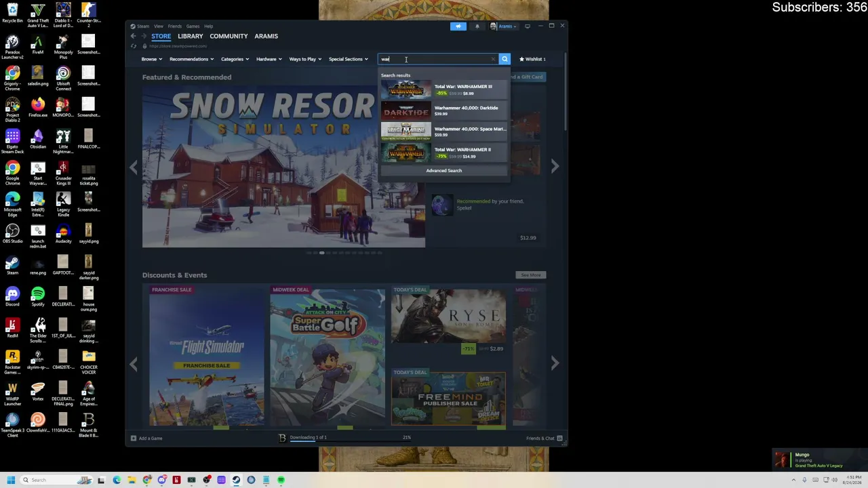The image size is (868, 488).
Task: Reload the Steam store page
Action: pyautogui.click(x=134, y=46)
